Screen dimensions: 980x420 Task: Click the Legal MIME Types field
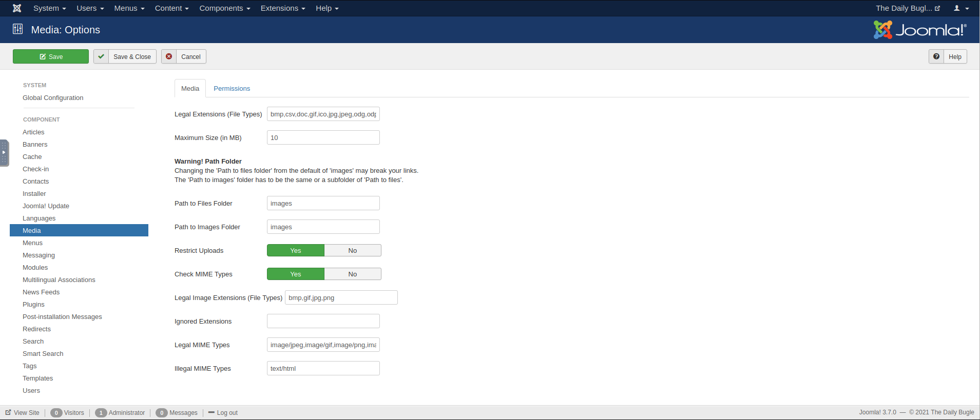[x=323, y=345]
